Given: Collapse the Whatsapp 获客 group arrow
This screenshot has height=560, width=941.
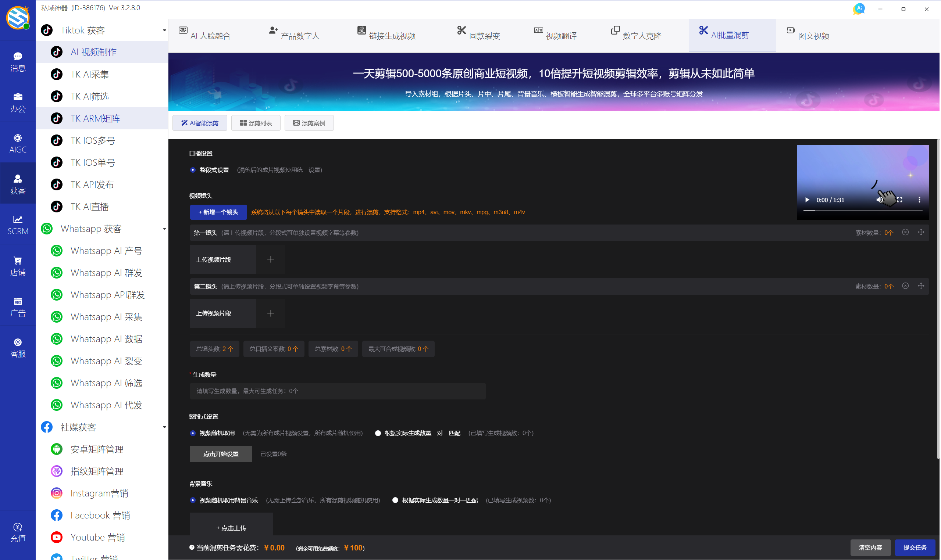Looking at the screenshot, I should coord(164,229).
